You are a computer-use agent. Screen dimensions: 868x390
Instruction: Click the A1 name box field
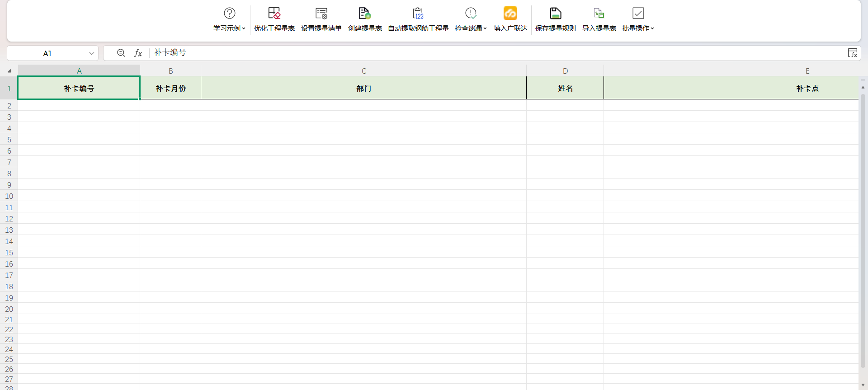[x=47, y=53]
